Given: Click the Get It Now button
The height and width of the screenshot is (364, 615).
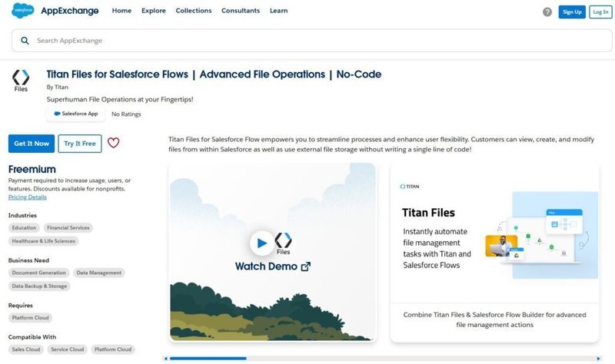Looking at the screenshot, I should (32, 144).
